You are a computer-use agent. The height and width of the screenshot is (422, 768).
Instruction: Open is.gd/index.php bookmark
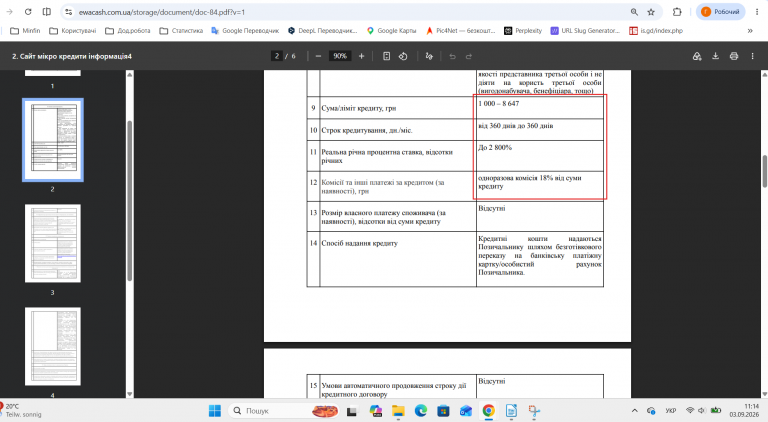pyautogui.click(x=656, y=30)
